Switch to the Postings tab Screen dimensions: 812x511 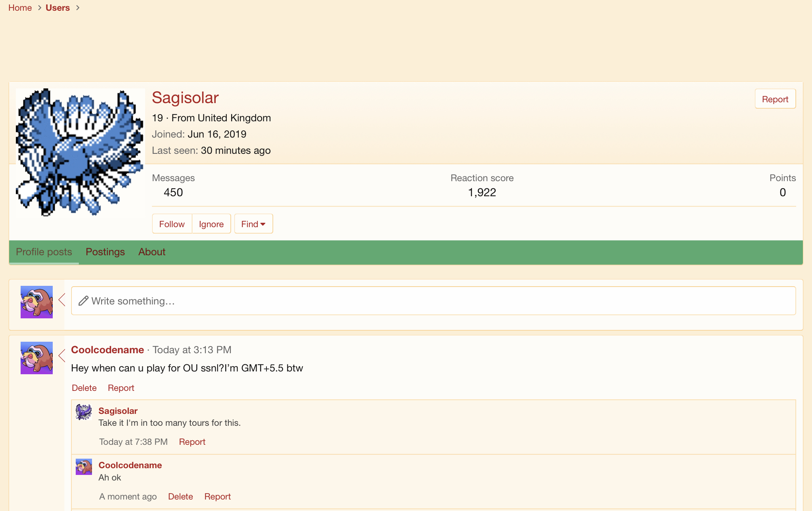[105, 252]
